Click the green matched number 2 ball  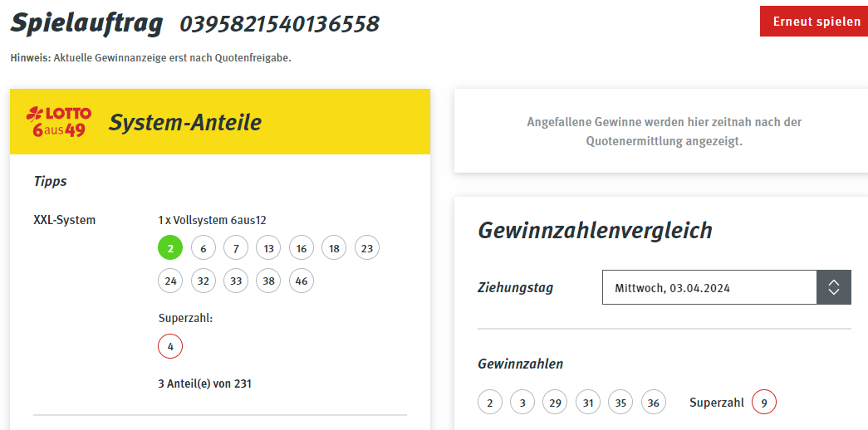[170, 248]
